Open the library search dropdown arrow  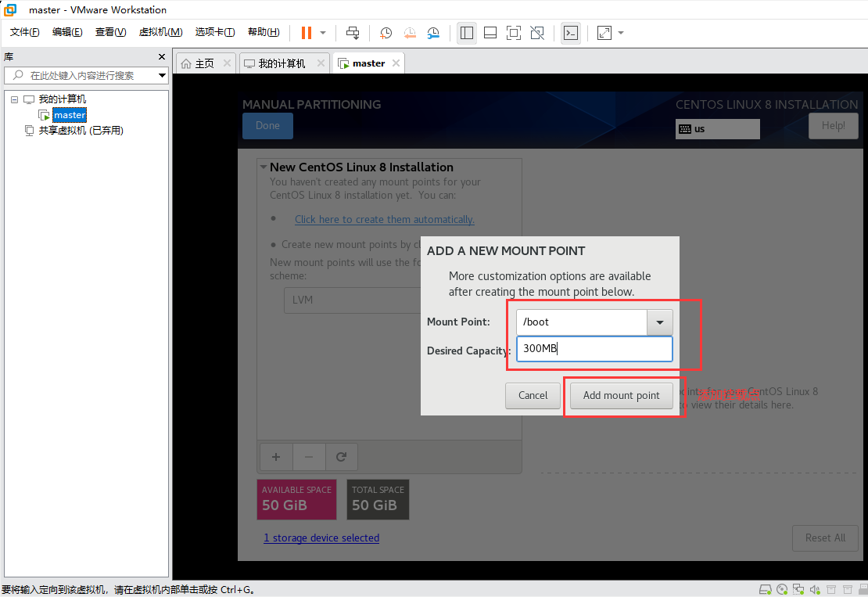pos(162,75)
